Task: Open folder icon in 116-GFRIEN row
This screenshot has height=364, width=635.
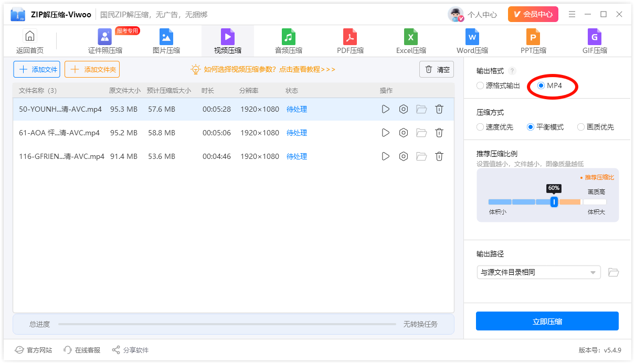Action: click(421, 156)
